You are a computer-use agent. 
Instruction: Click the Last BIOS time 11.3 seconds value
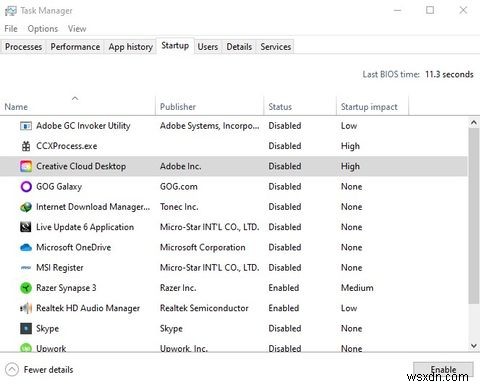[449, 74]
